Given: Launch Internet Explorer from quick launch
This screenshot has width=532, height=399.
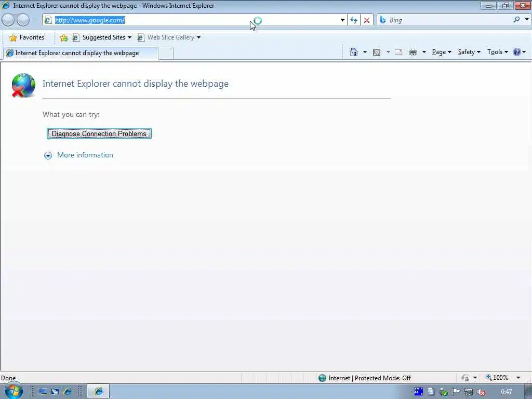Looking at the screenshot, I should (68, 392).
